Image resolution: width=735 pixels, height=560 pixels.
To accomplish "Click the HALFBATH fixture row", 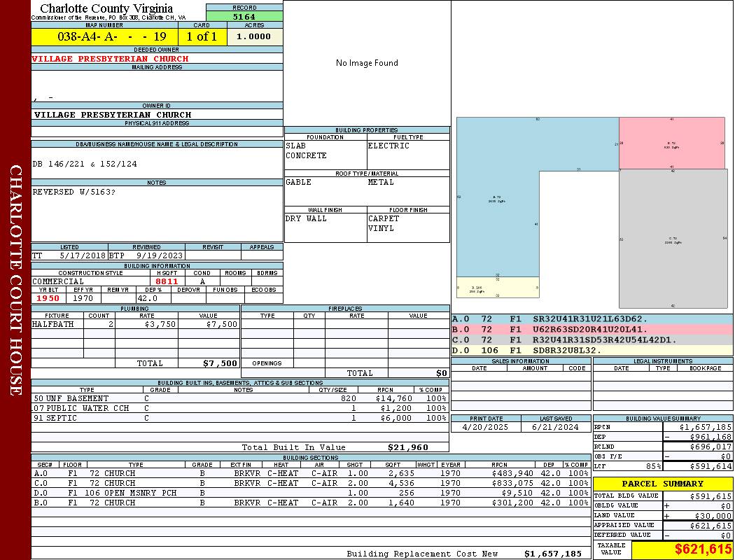I will [136, 324].
